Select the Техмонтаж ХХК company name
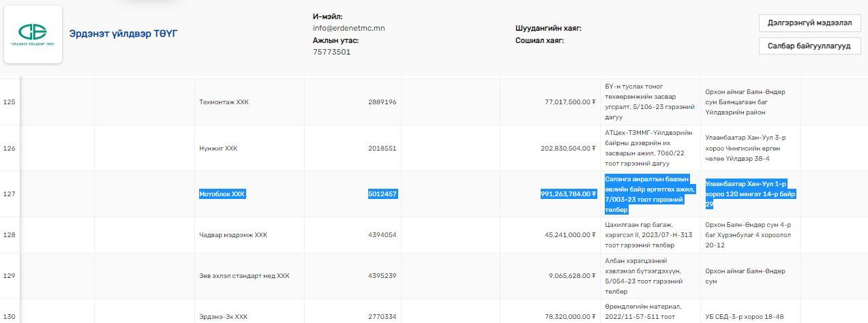 (224, 102)
